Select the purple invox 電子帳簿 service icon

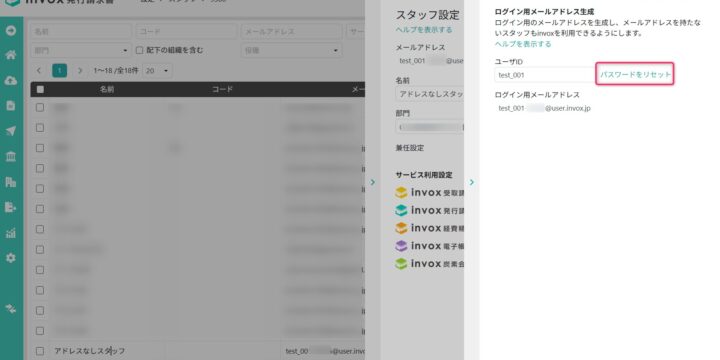click(401, 246)
